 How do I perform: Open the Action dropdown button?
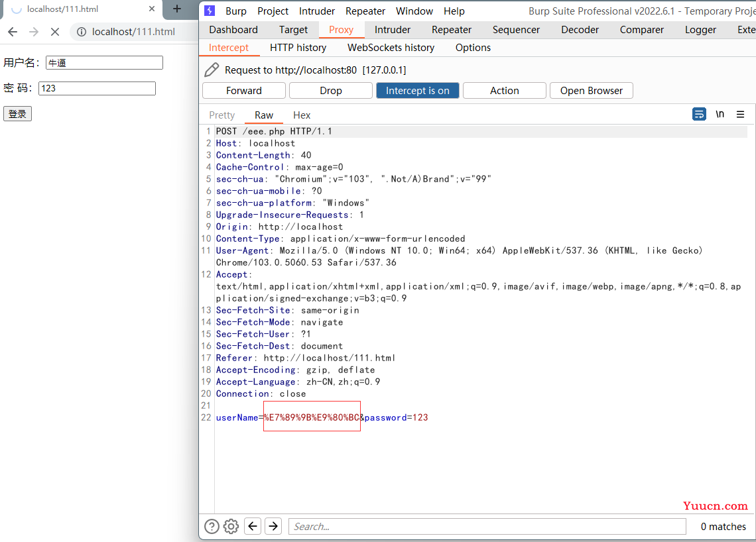coord(504,91)
